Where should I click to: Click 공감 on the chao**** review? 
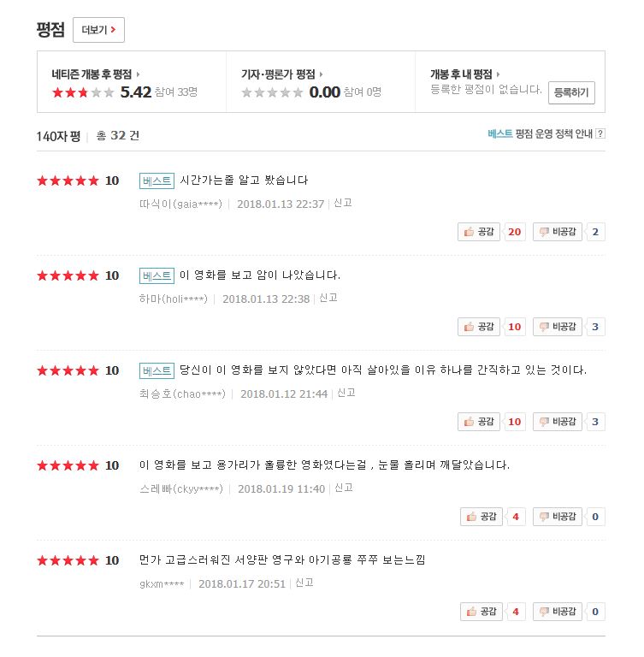(478, 422)
